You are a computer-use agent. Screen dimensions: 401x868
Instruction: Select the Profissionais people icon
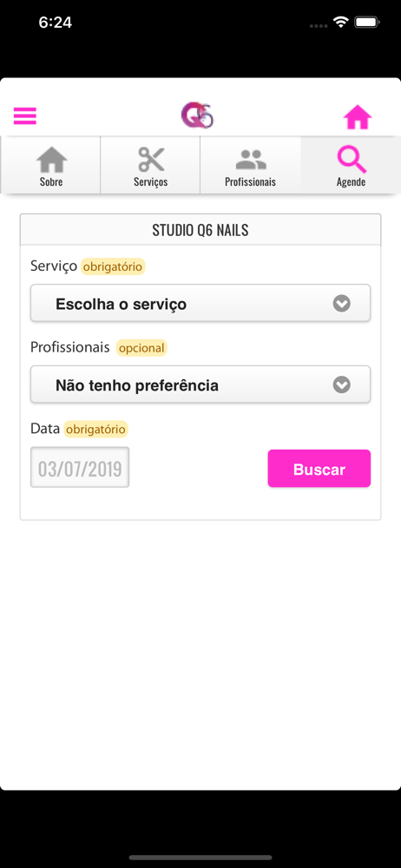tap(251, 160)
